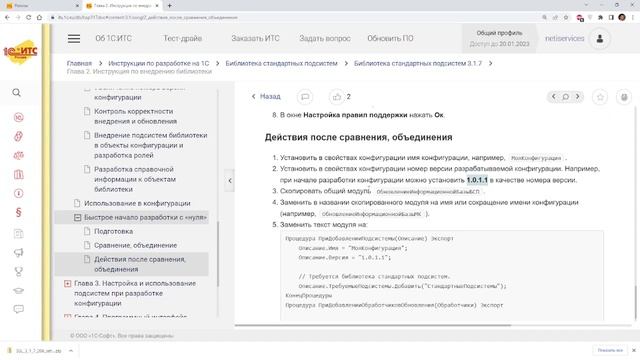Image resolution: width=640 pixels, height=360 pixels.
Task: Open 'Об 1С:ИТС' menu item
Action: click(x=113, y=38)
